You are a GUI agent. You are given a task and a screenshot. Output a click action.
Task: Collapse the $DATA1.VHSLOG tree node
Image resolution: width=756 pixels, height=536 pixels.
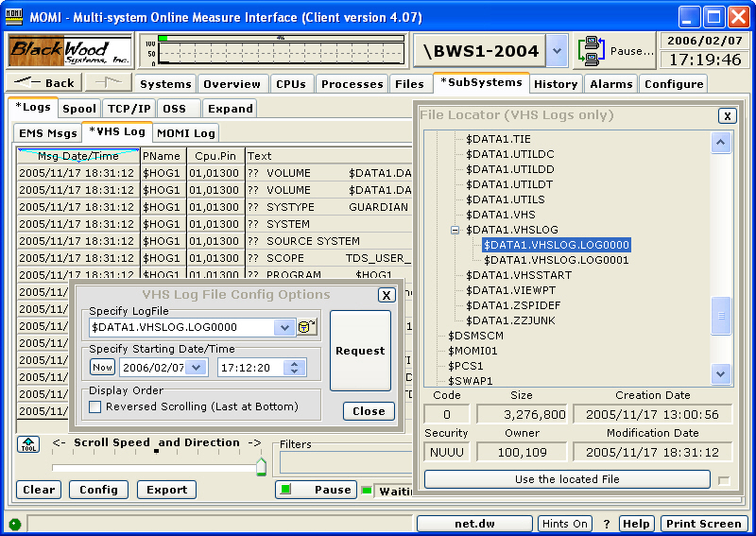coord(455,230)
